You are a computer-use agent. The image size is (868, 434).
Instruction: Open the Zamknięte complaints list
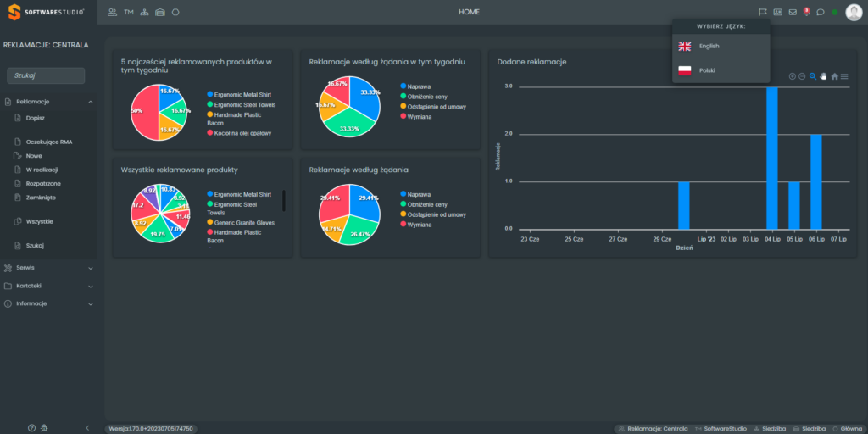click(41, 197)
